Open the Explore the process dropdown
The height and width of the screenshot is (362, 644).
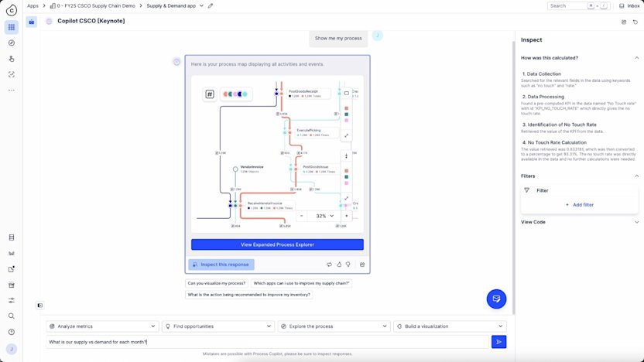click(334, 326)
